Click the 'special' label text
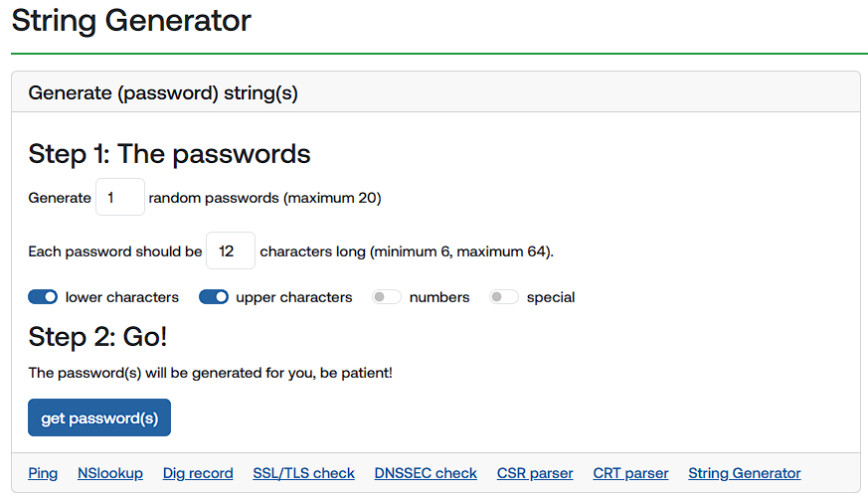This screenshot has height=499, width=868. tap(551, 297)
